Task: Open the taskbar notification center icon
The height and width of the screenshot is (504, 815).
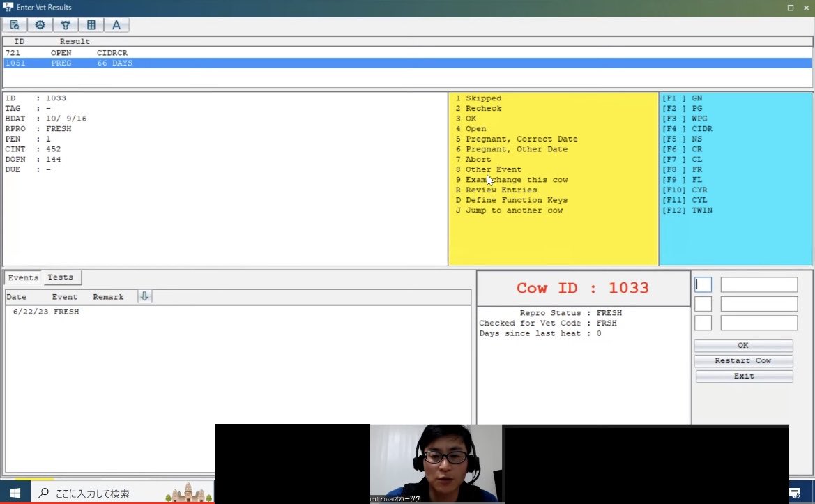Action: pos(795,493)
